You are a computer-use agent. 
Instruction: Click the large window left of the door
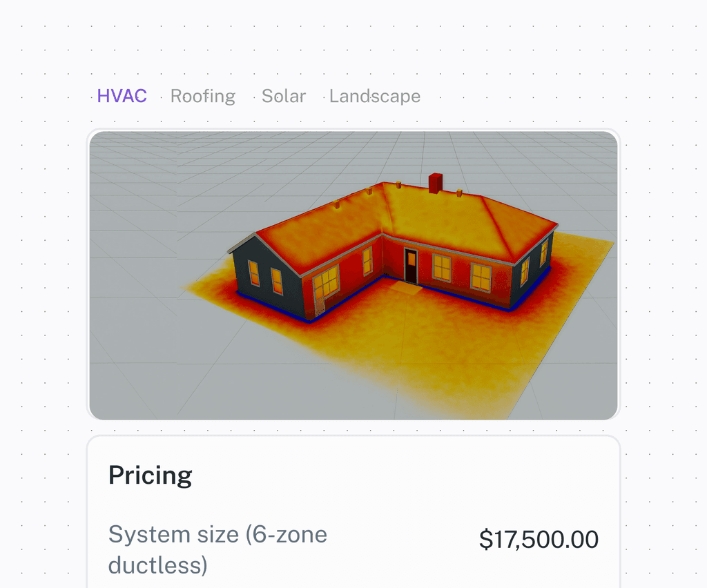326,282
